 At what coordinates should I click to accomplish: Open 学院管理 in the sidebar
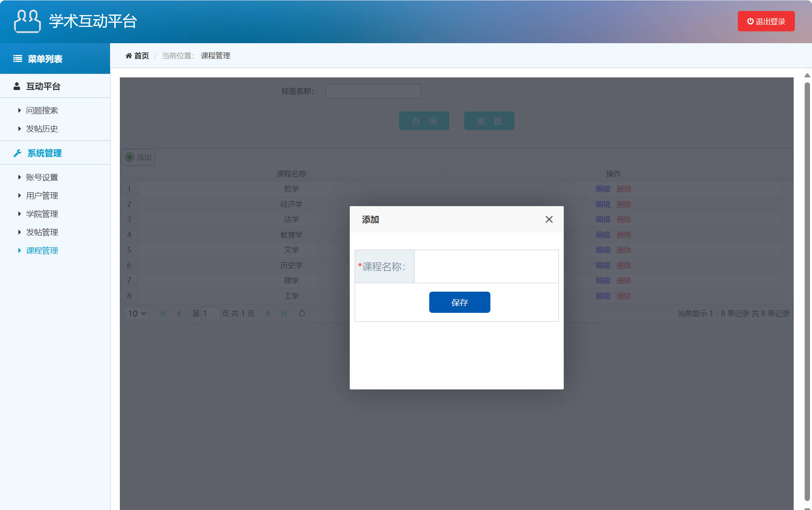42,214
